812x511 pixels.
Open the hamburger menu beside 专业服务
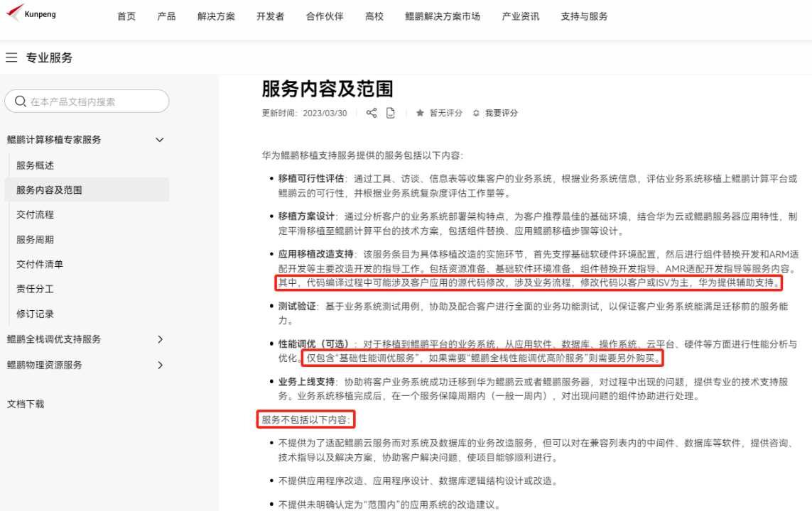(11, 57)
